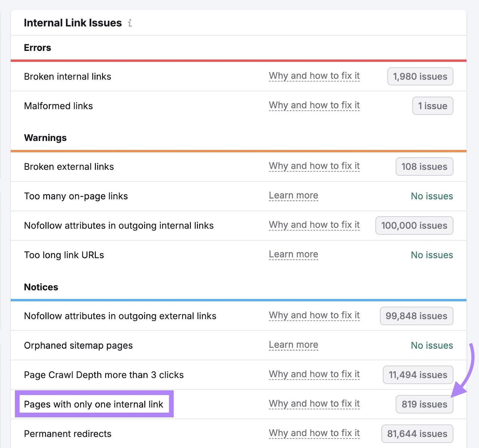
Task: Open fix guide for permanent redirects
Action: click(x=314, y=433)
